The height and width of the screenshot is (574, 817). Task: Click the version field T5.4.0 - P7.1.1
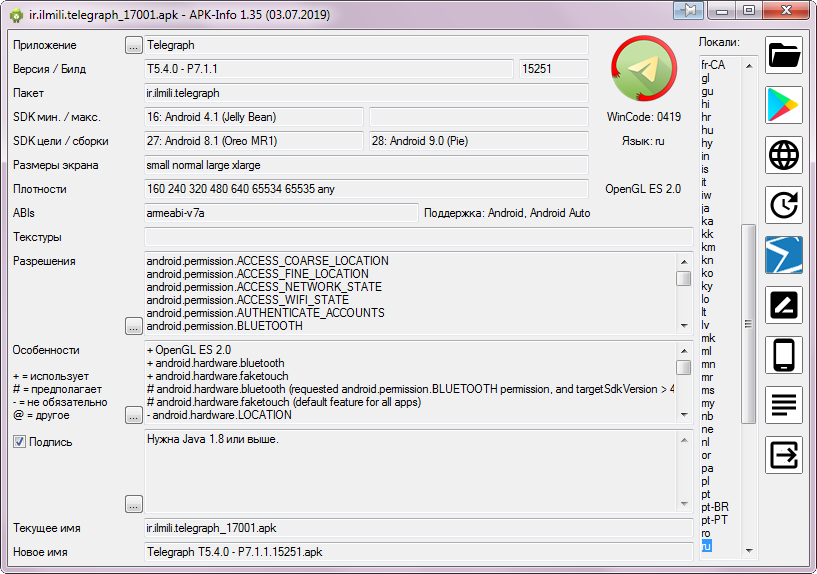(x=328, y=69)
